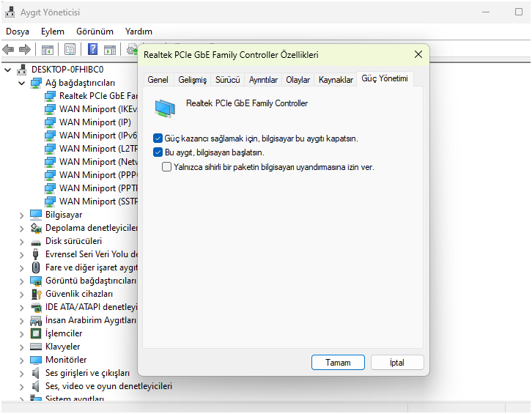
Task: Collapse the Ağ bağdaştırıcıları node
Action: pyautogui.click(x=22, y=83)
